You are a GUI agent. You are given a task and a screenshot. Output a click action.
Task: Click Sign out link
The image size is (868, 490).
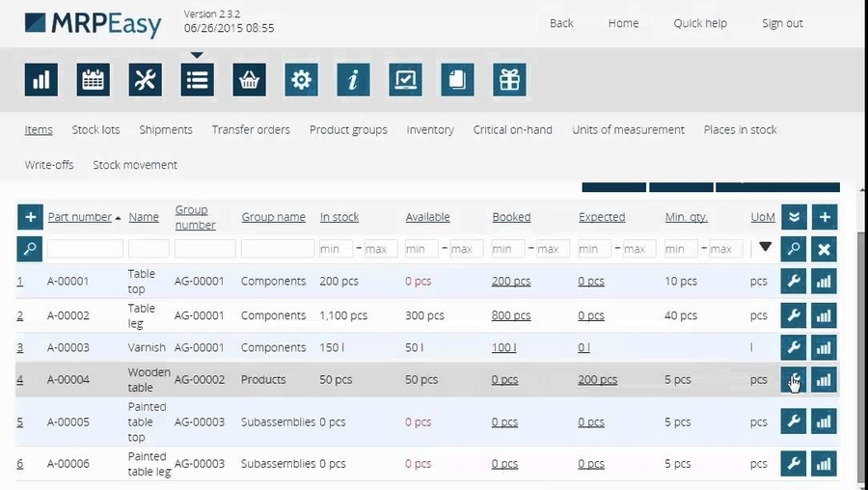782,23
